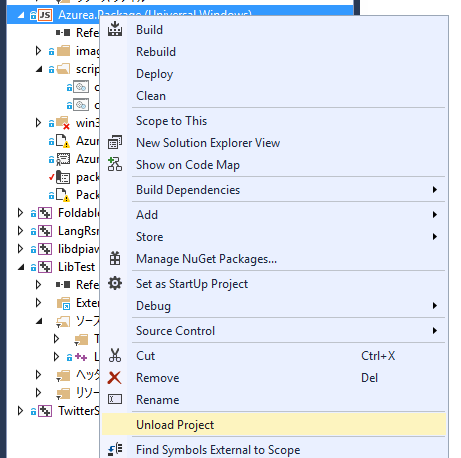461x458 pixels.
Task: Choose Deploy from the context menu
Action: tap(274, 74)
